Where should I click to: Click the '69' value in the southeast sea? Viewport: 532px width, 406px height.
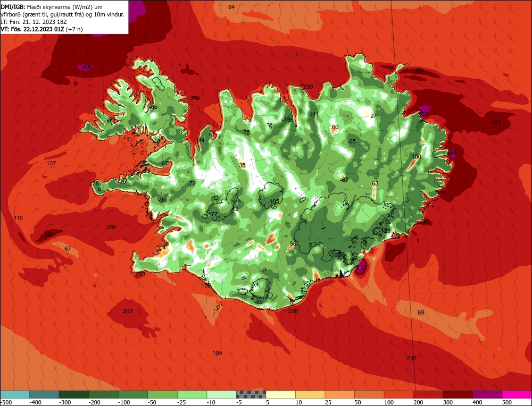point(421,312)
